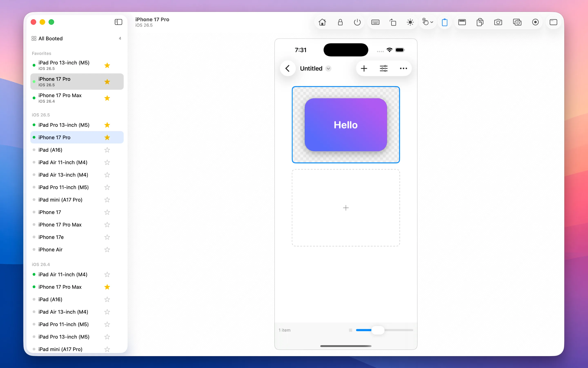Select the Hello gradient card thumbnail
Viewport: 588px width, 368px height.
point(346,125)
